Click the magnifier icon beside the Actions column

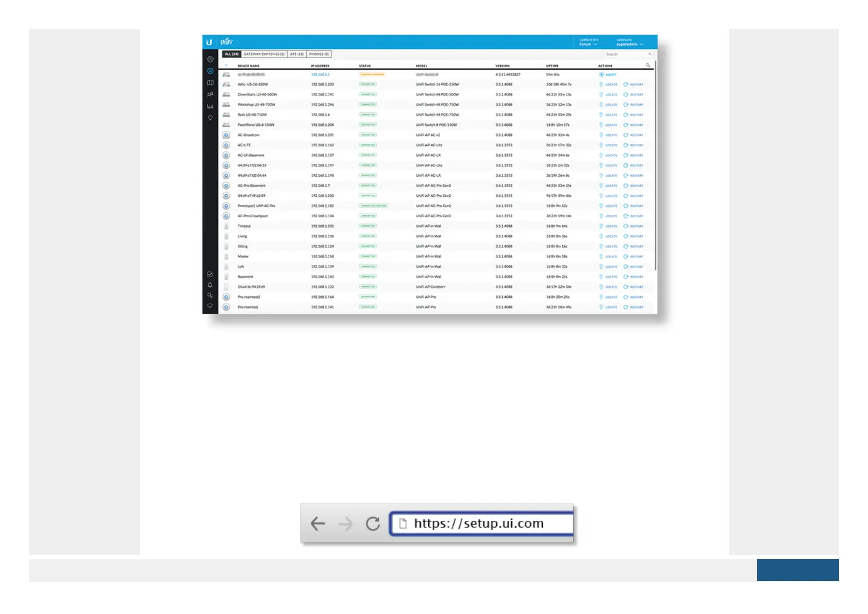pos(648,65)
